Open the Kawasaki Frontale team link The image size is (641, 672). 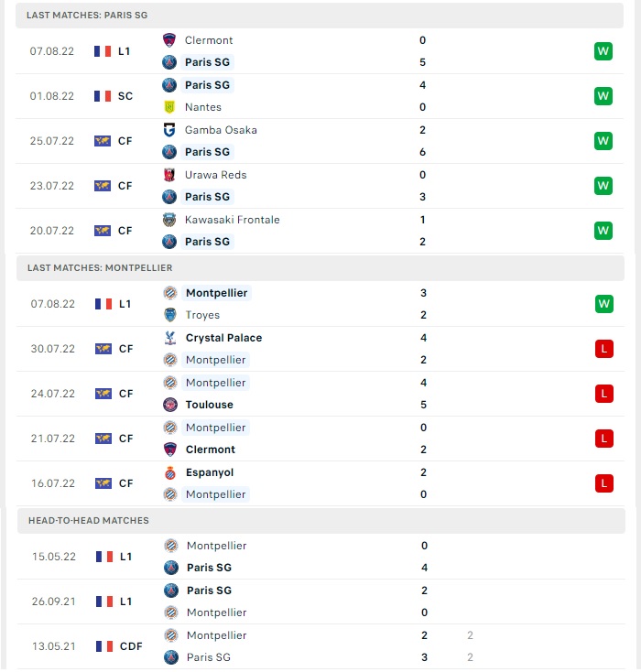click(x=232, y=220)
